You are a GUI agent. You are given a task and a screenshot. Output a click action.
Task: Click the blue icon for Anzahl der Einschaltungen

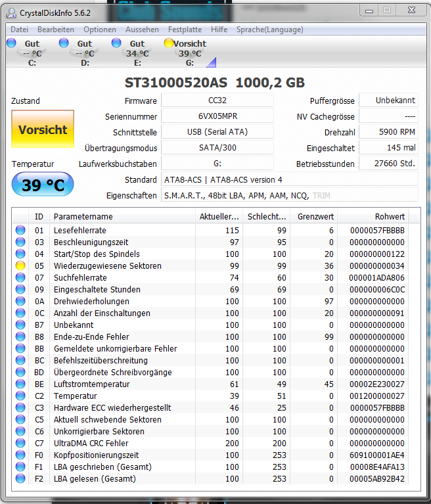(x=20, y=313)
